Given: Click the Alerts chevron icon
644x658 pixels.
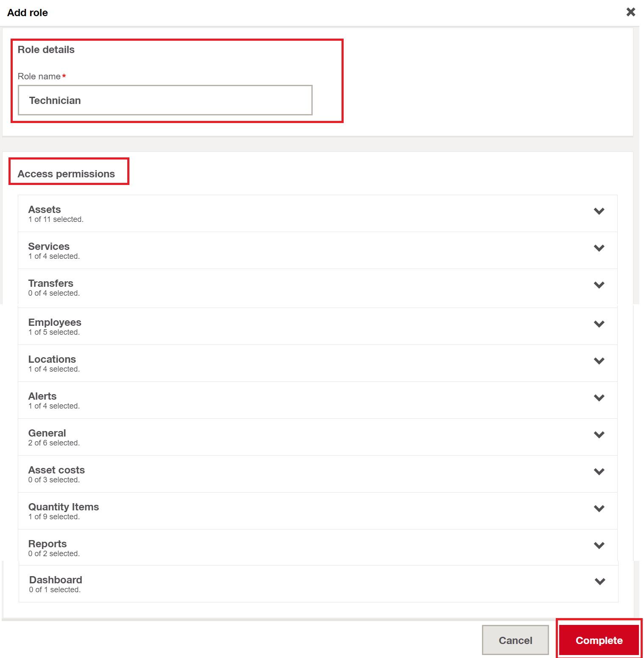Looking at the screenshot, I should tap(599, 398).
